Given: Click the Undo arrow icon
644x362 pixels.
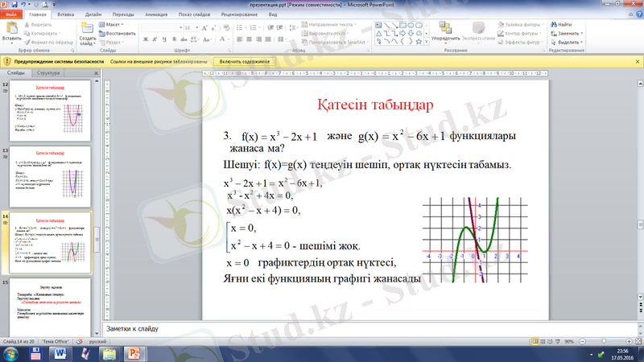Looking at the screenshot, I should coord(24,5).
